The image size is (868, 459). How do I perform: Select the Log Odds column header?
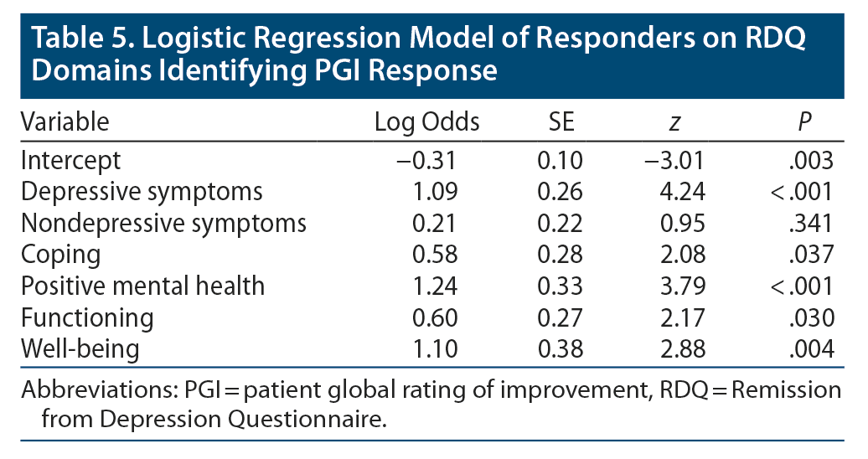(x=426, y=122)
